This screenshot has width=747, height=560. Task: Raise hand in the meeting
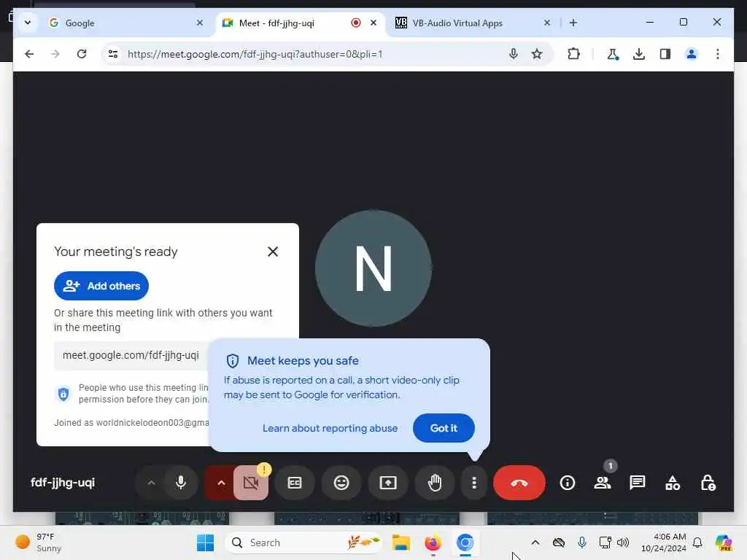click(435, 483)
